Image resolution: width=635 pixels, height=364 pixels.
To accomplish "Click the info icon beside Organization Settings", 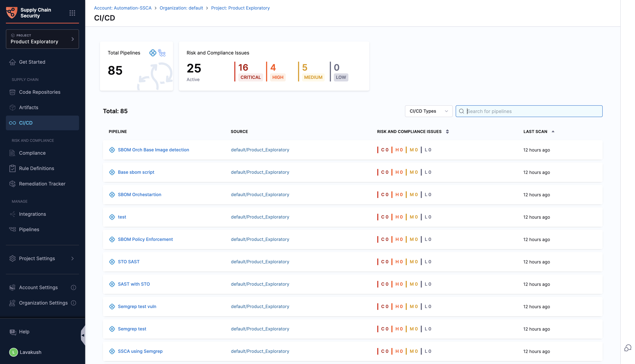I will pyautogui.click(x=73, y=303).
